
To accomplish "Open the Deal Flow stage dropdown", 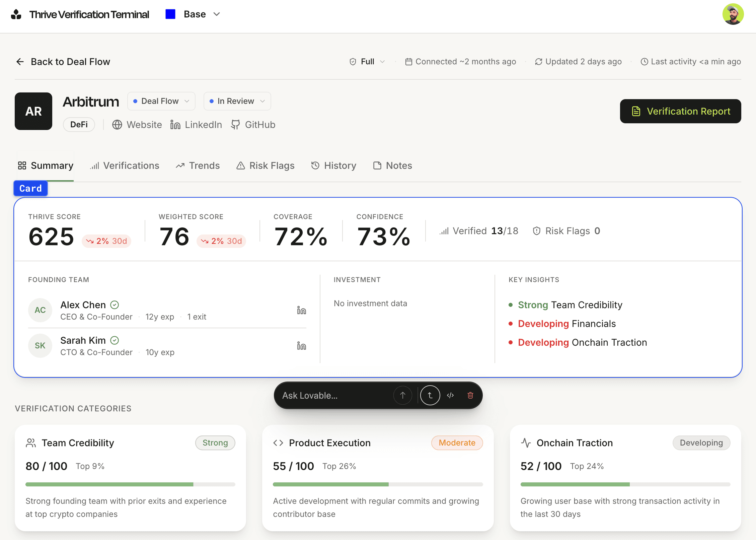I will click(161, 101).
